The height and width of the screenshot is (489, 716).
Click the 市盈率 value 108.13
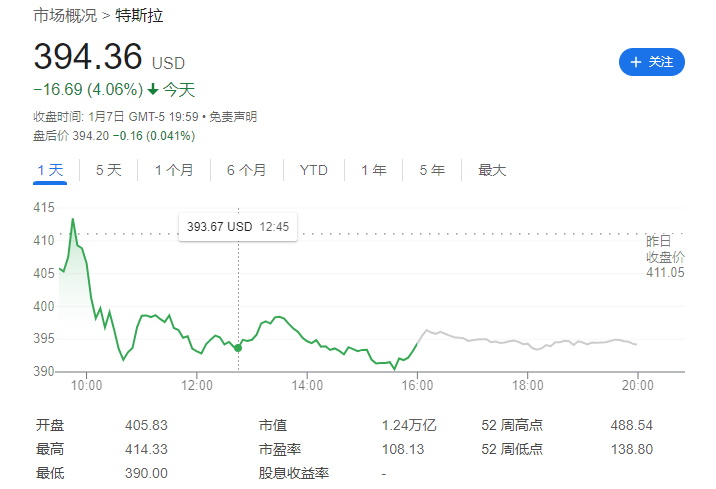[403, 449]
